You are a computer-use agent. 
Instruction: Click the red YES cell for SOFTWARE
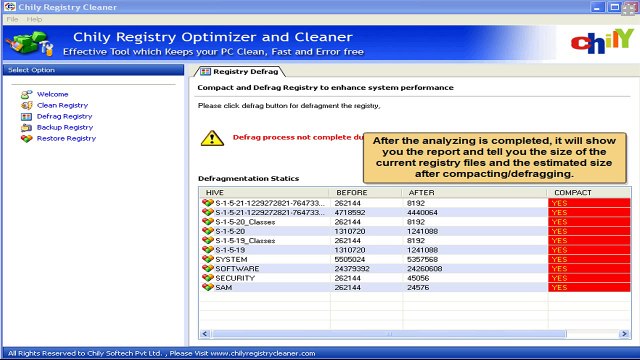[589, 269]
